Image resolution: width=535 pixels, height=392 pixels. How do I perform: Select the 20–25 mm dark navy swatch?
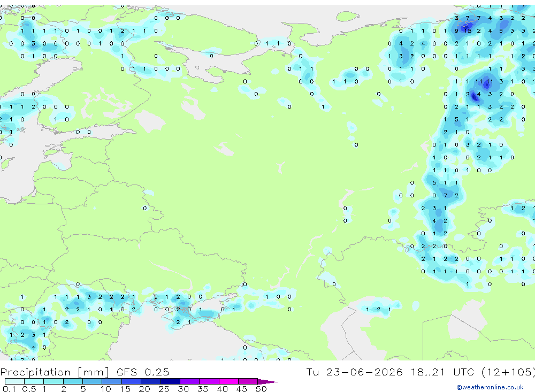(150, 381)
